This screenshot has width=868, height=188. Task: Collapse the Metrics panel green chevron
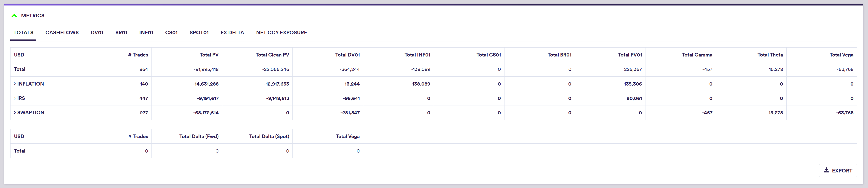pos(14,16)
